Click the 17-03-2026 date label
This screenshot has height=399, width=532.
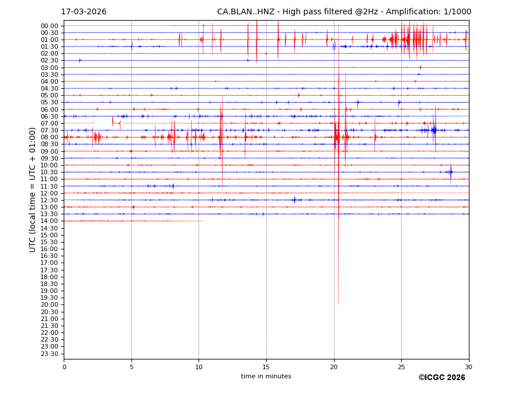coord(84,12)
